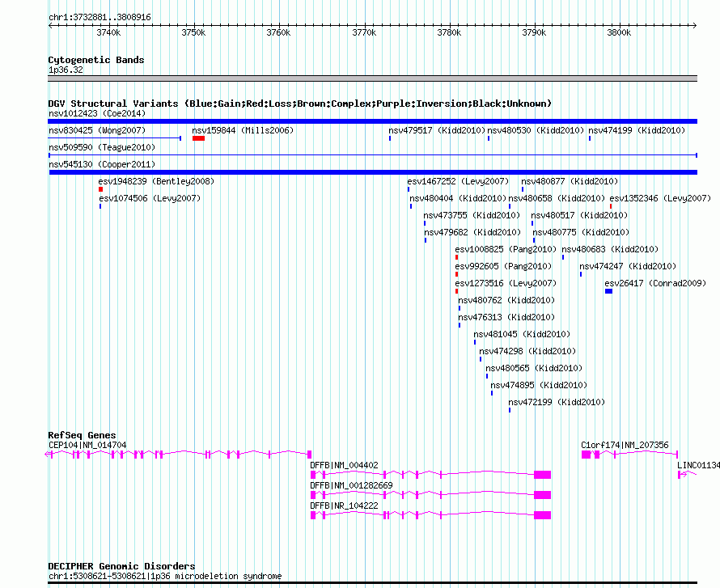Click the LINC01134 gene label

(x=698, y=465)
